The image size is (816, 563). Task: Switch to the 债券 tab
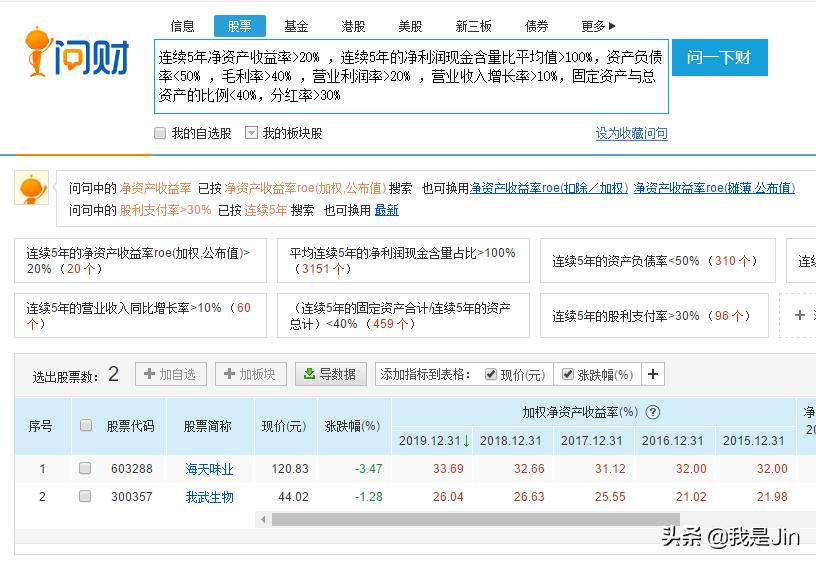tap(537, 25)
